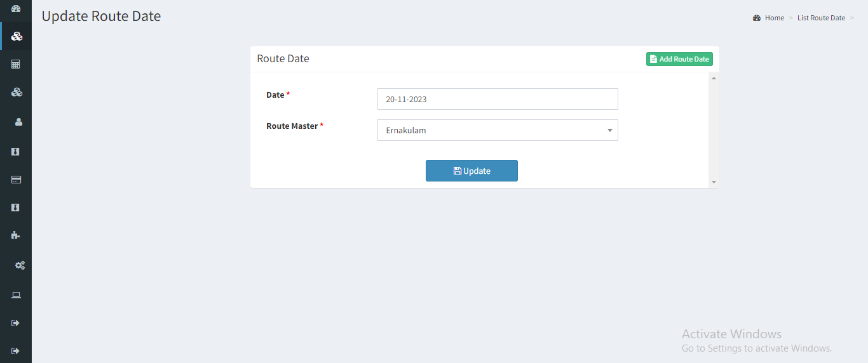Click the last sign-out icon in sidebar

[x=16, y=351]
